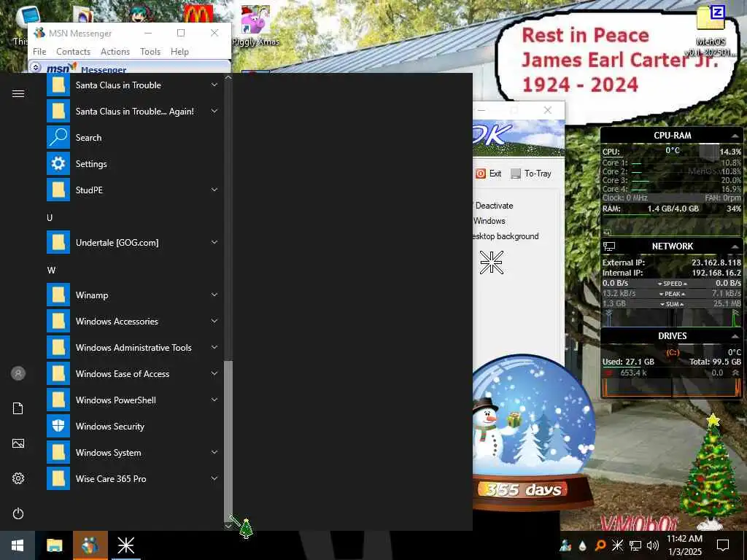
Task: Open the Tools menu in MSN Messenger
Action: pos(150,52)
